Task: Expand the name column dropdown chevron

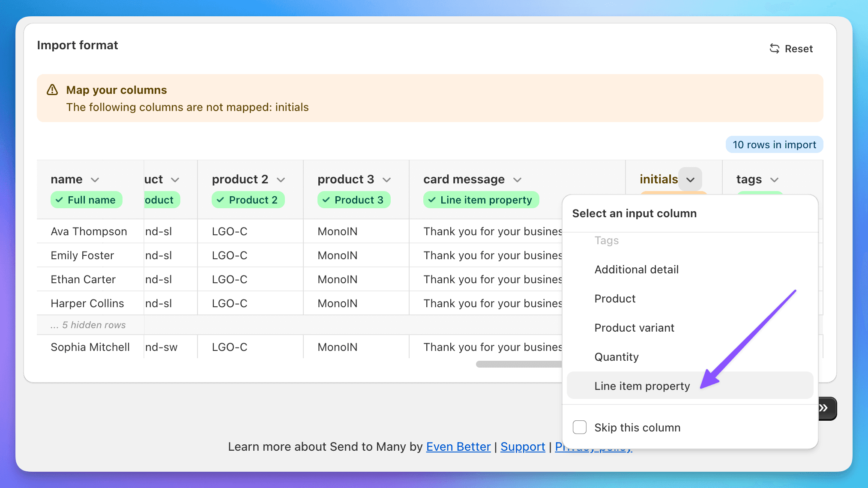Action: click(95, 180)
